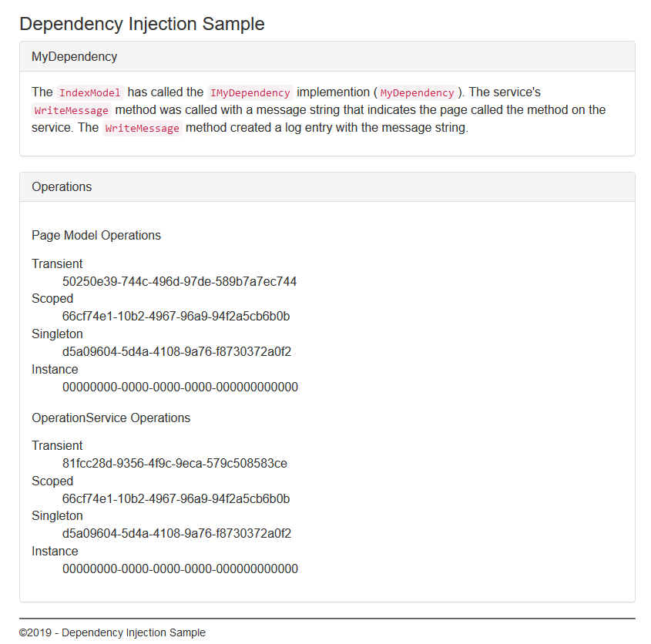Click the WriteMessage code before 'method was called'
651x644 pixels.
tap(72, 110)
